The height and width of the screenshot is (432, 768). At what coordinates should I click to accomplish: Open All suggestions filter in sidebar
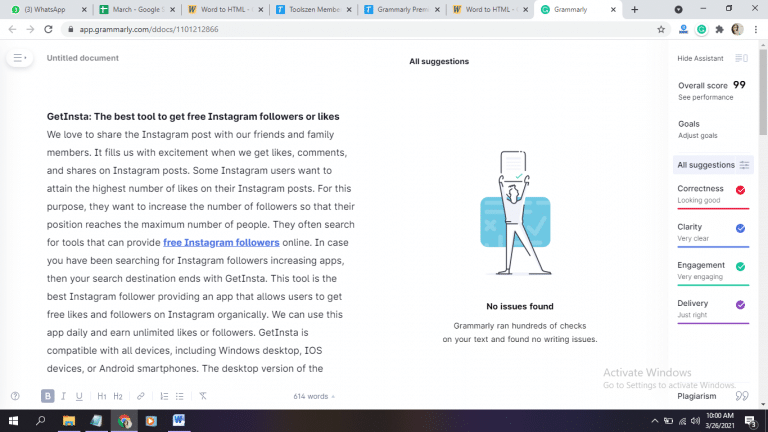tap(712, 165)
